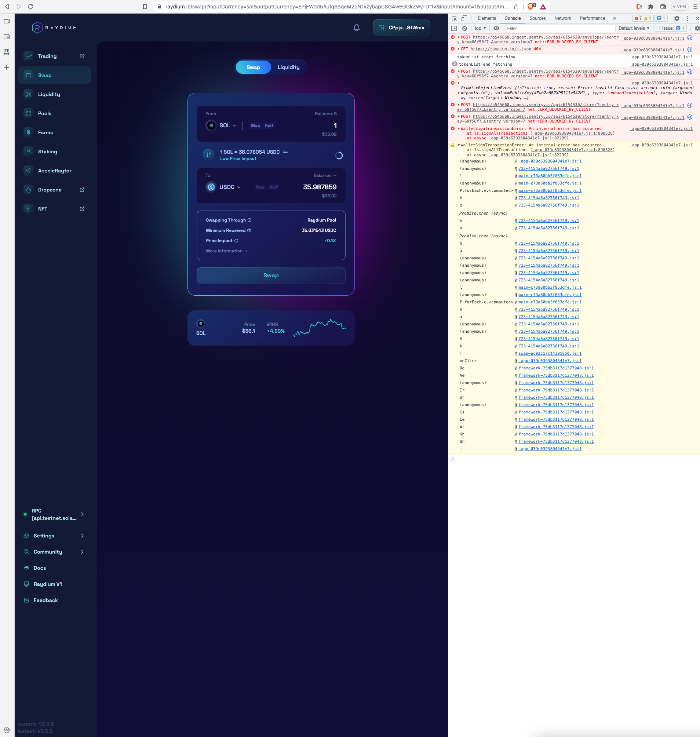Click the large Swap button
700x737 pixels.
tap(271, 276)
